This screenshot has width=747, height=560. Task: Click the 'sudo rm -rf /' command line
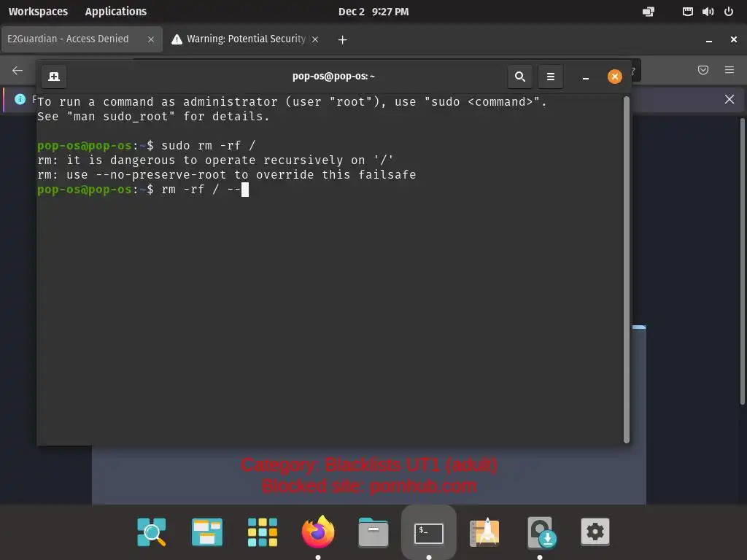point(146,145)
